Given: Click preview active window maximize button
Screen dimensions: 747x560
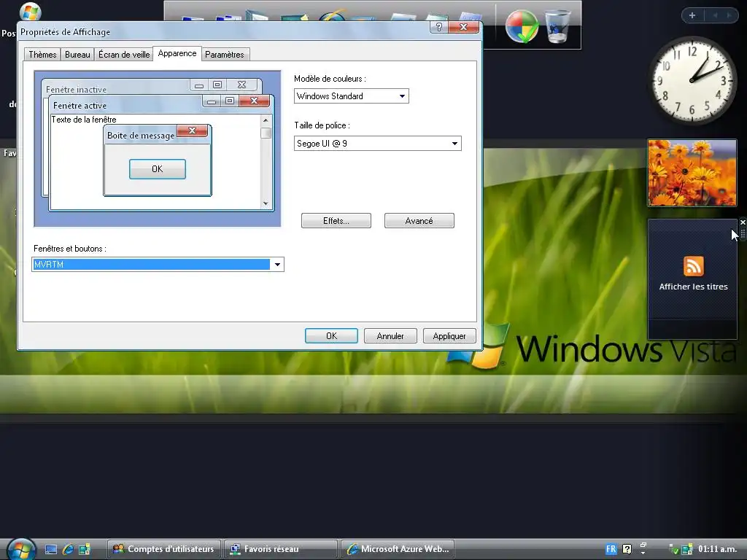Looking at the screenshot, I should [230, 101].
